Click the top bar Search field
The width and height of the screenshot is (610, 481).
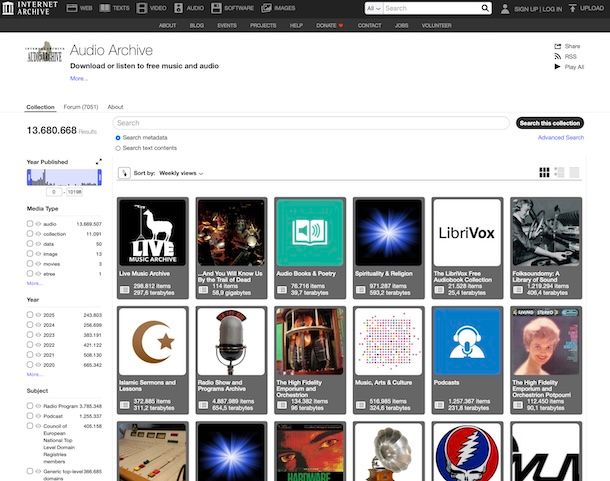[431, 8]
